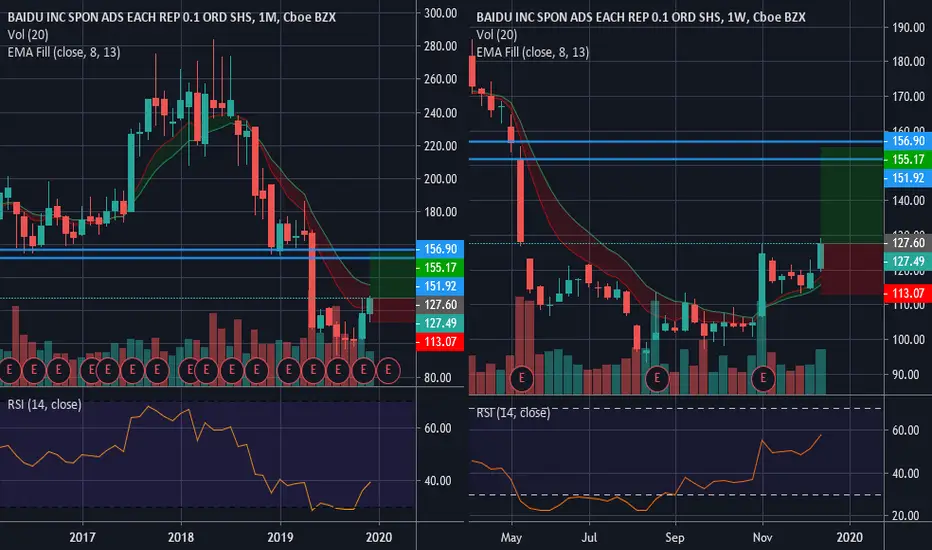This screenshot has height=550, width=932.
Task: Click the earnings E marker before Sep on the weekly chart
Action: (x=657, y=378)
